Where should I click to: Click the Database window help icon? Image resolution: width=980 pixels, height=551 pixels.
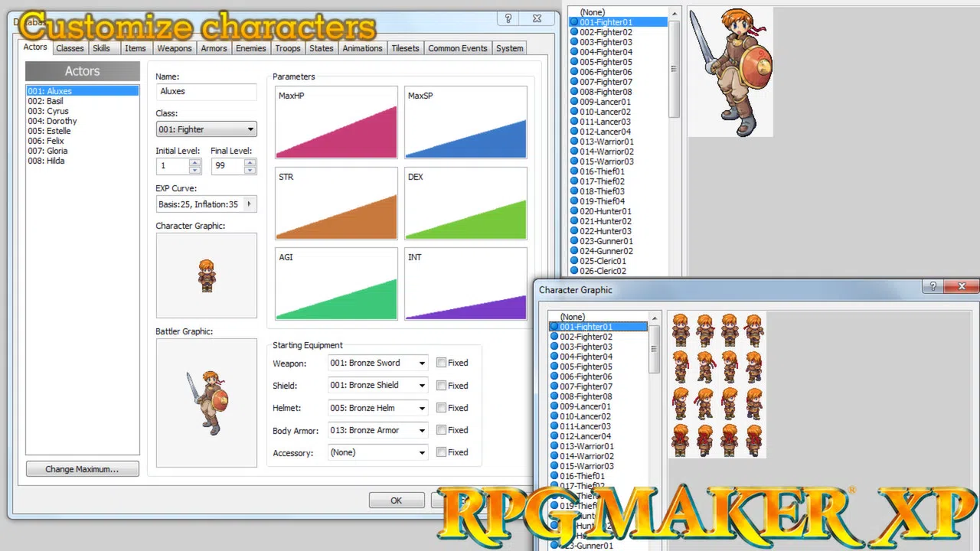pyautogui.click(x=508, y=18)
